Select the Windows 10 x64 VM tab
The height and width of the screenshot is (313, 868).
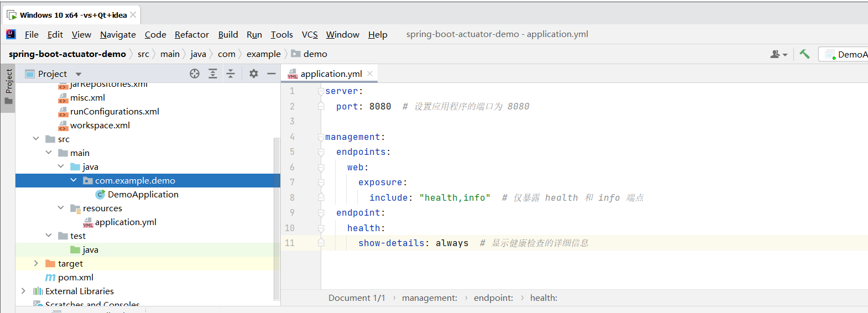pyautogui.click(x=73, y=15)
